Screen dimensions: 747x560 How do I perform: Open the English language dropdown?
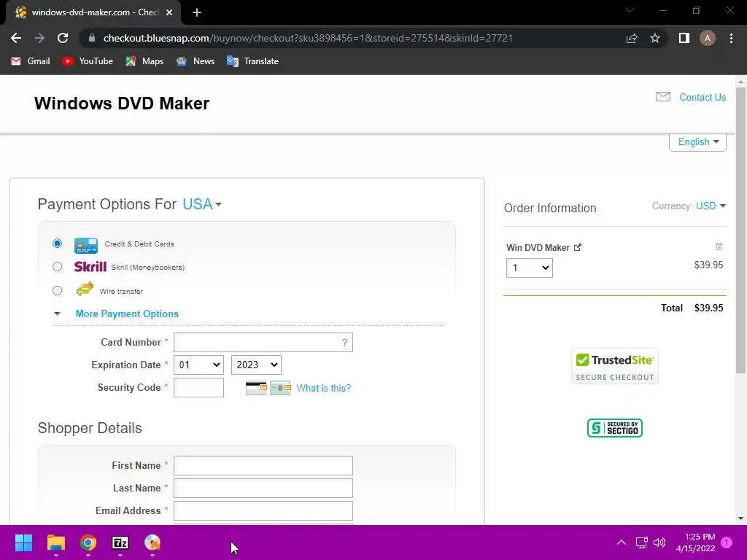click(697, 142)
